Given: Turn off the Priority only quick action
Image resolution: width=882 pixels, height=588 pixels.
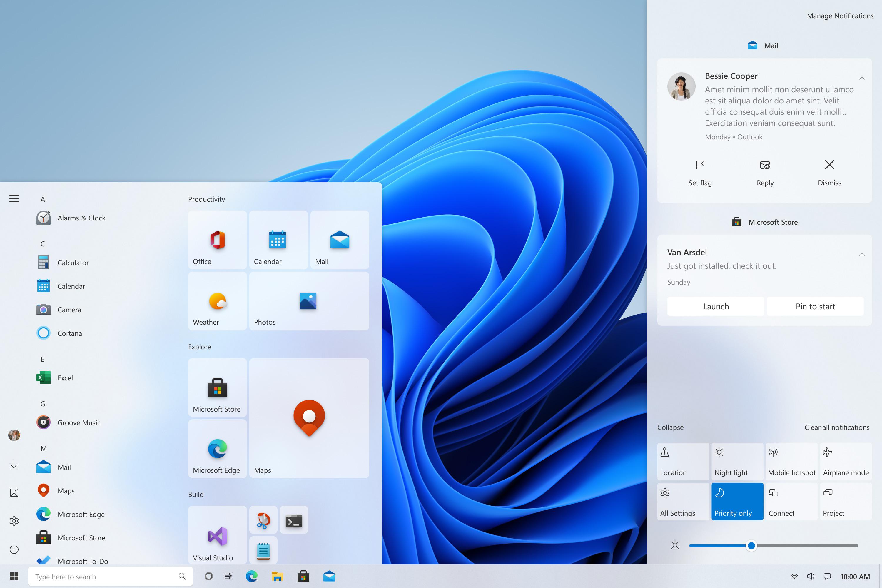Looking at the screenshot, I should [x=737, y=501].
